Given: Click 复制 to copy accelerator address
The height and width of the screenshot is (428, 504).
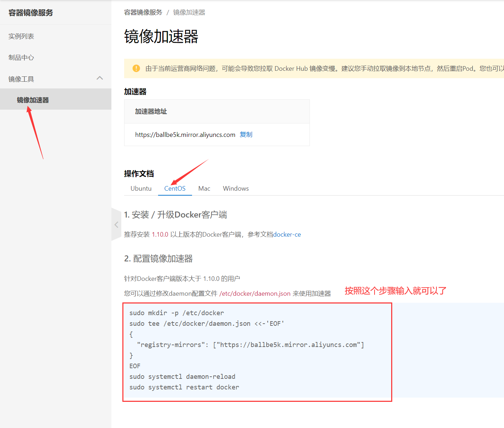Looking at the screenshot, I should pyautogui.click(x=246, y=134).
